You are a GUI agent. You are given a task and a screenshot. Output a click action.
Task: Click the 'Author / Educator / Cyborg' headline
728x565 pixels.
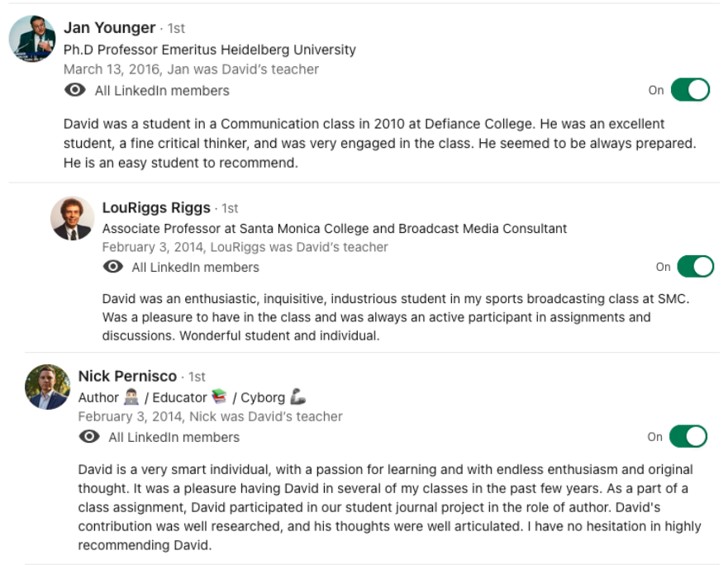click(192, 397)
